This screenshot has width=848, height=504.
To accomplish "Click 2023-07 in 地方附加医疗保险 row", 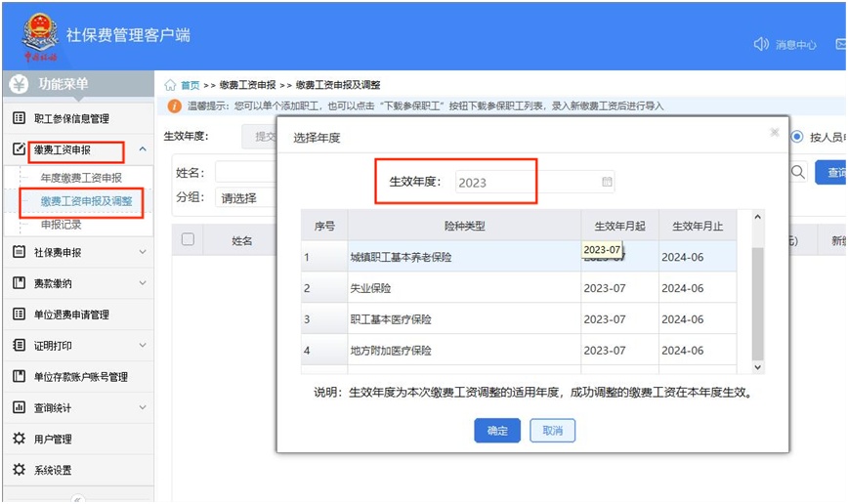I will [x=605, y=351].
